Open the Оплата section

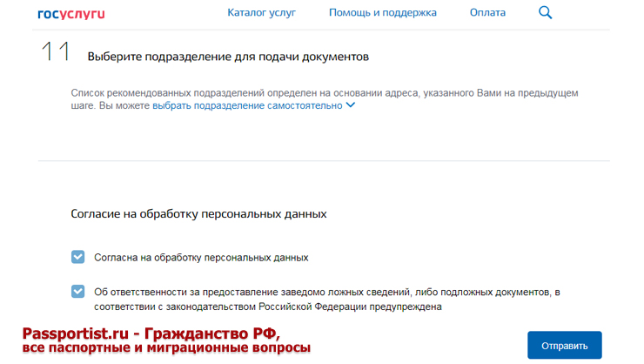(487, 13)
